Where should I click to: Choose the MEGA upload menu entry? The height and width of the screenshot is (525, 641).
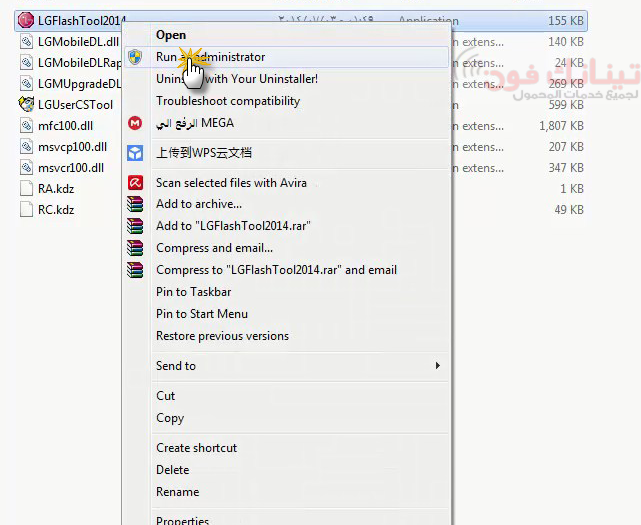click(195, 123)
